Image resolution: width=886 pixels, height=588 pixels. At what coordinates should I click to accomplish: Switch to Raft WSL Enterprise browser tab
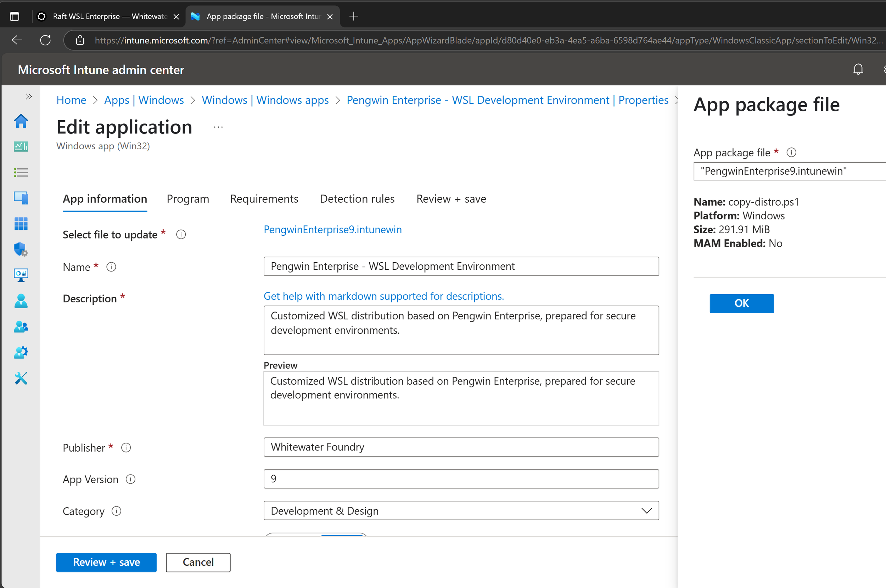point(109,17)
